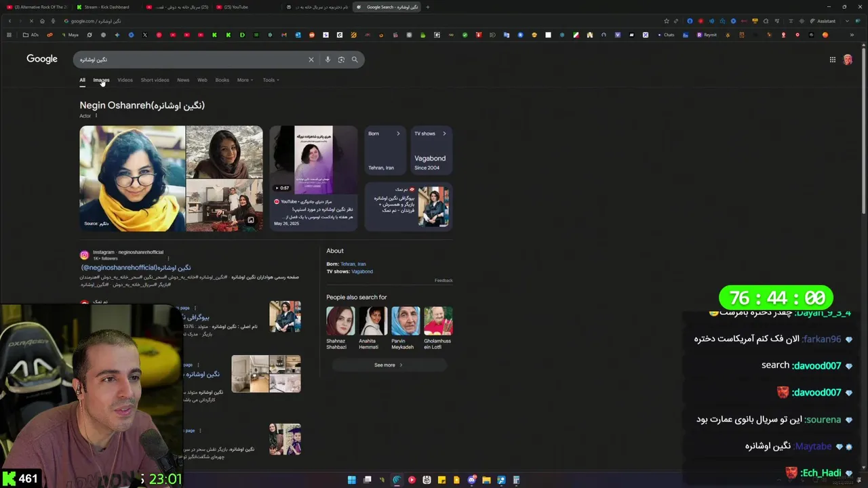
Task: Click the Google logo
Action: pyautogui.click(x=42, y=59)
